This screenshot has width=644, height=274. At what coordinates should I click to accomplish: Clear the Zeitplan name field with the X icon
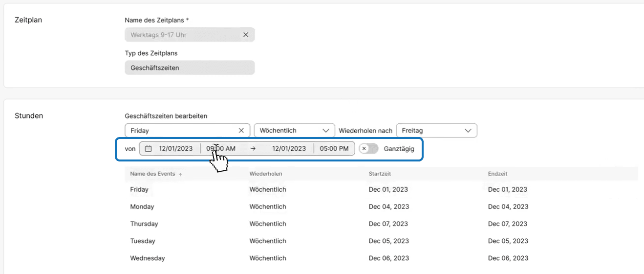click(x=246, y=35)
